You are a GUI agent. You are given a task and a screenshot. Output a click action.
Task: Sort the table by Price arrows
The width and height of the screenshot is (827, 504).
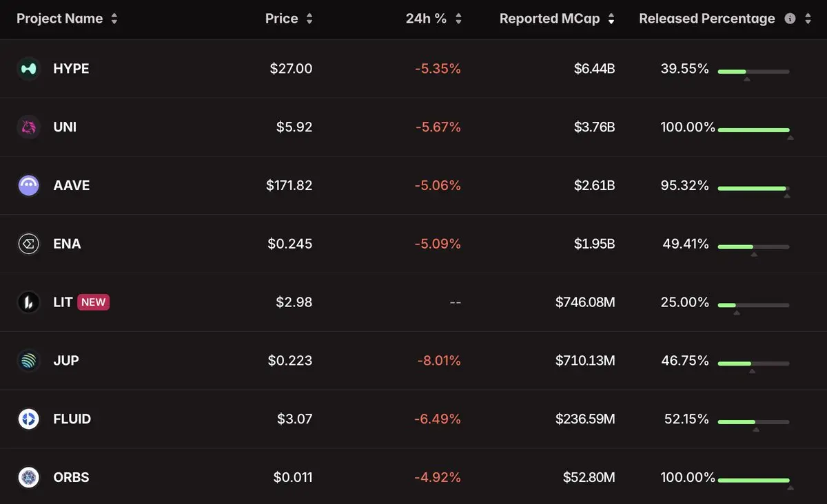coord(309,19)
